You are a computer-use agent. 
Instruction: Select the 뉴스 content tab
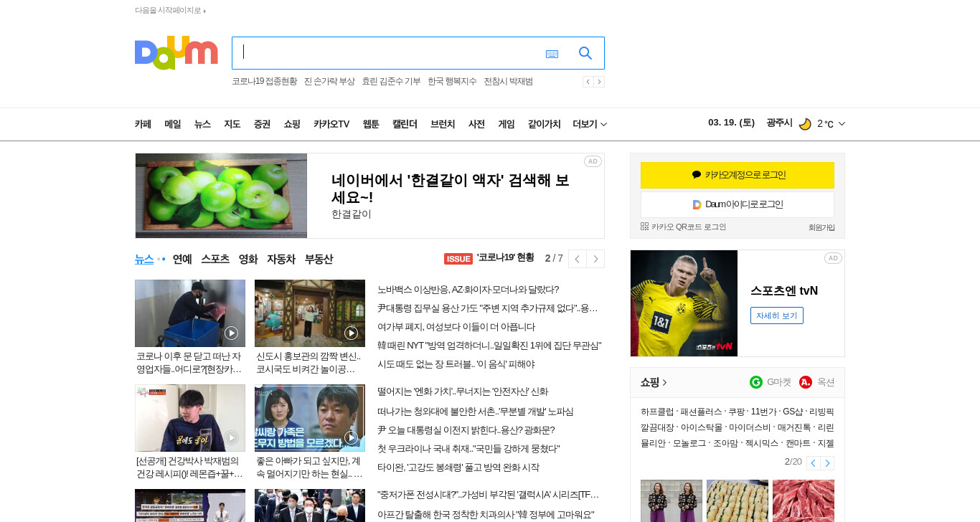click(144, 259)
